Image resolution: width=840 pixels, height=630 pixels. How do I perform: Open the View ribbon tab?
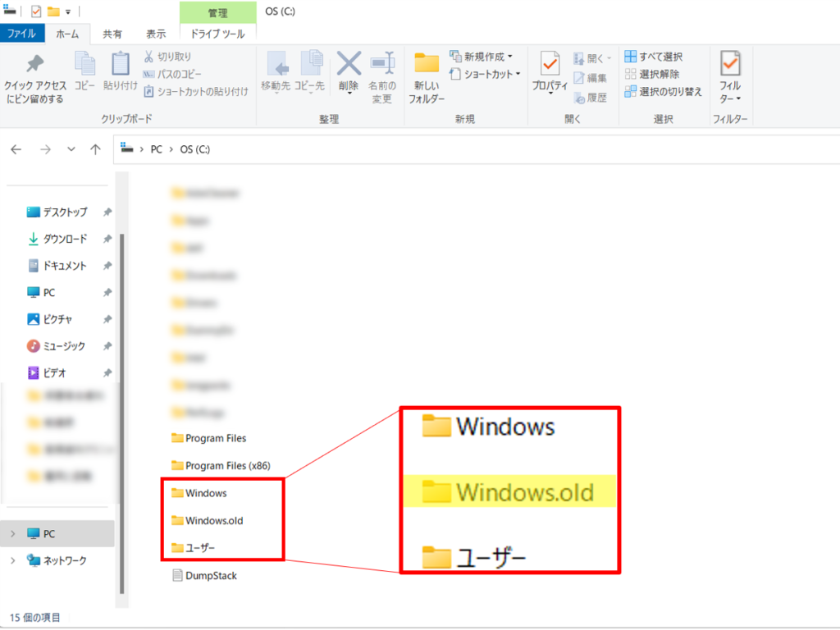pos(156,34)
